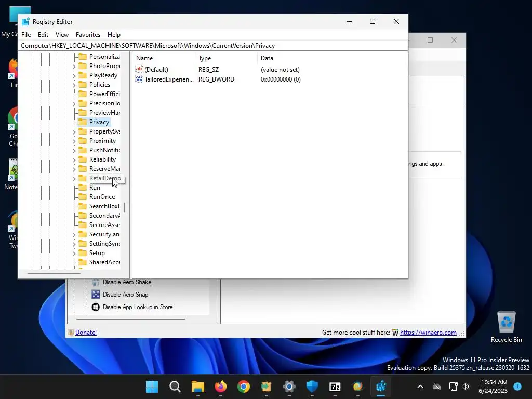Open Firefox from the taskbar
The height and width of the screenshot is (399, 532).
pyautogui.click(x=220, y=387)
